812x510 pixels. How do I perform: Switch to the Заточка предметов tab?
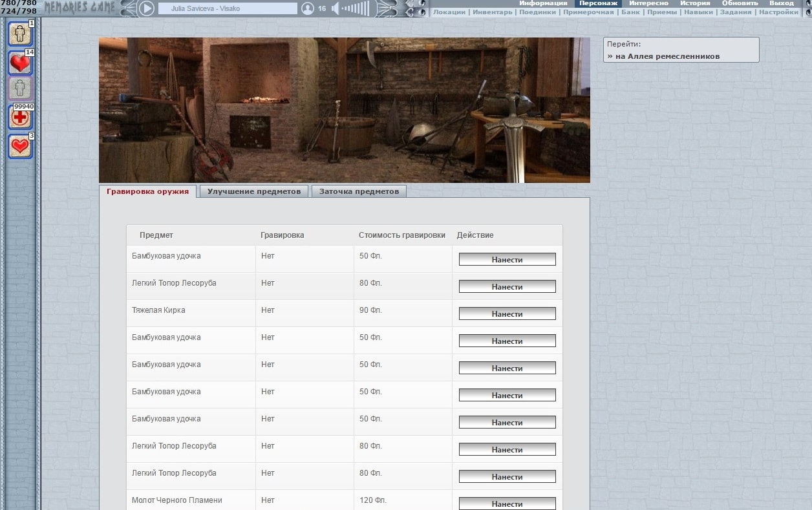[x=359, y=191]
